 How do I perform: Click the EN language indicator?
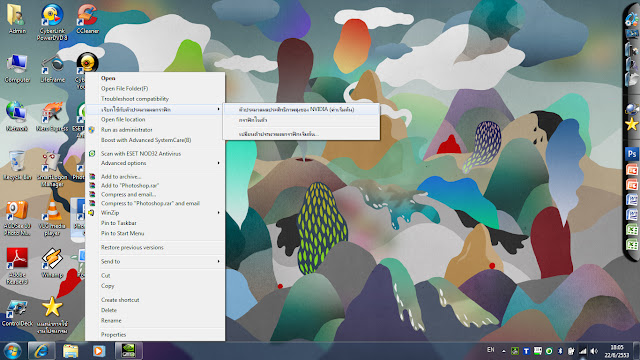(x=491, y=350)
